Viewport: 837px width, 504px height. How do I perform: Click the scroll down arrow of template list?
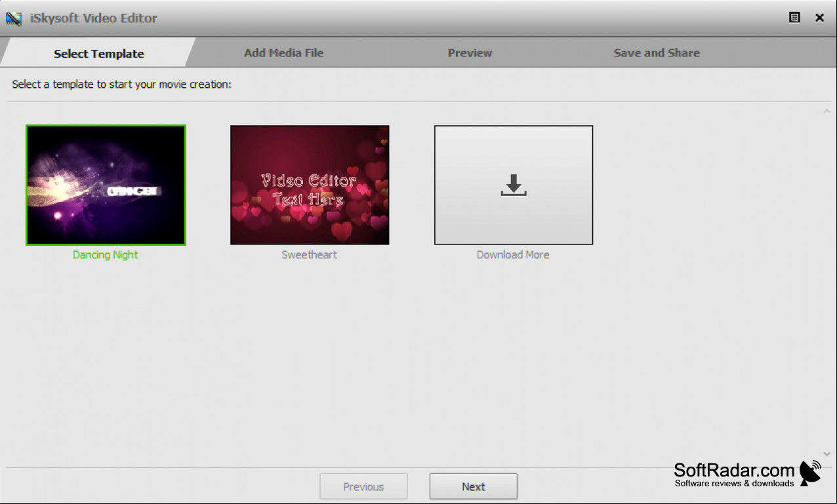[827, 454]
